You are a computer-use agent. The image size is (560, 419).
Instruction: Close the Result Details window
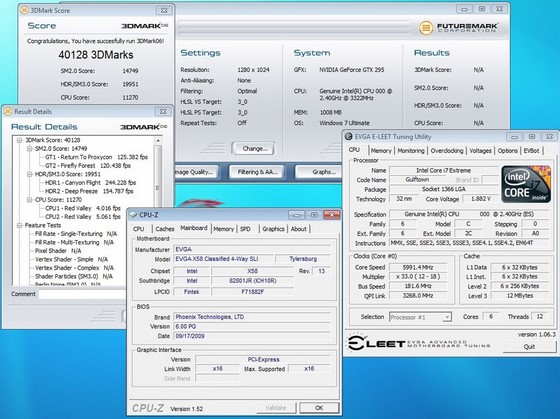pyautogui.click(x=163, y=111)
